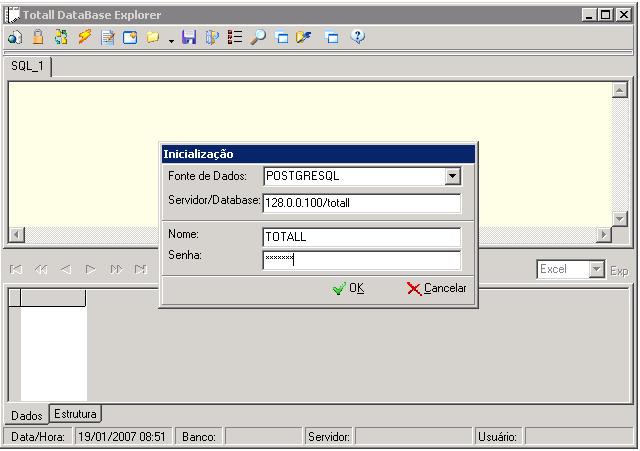Image resolution: width=640 pixels, height=451 pixels.
Task: Open the Fonte de Dados dropdown
Action: pos(452,176)
